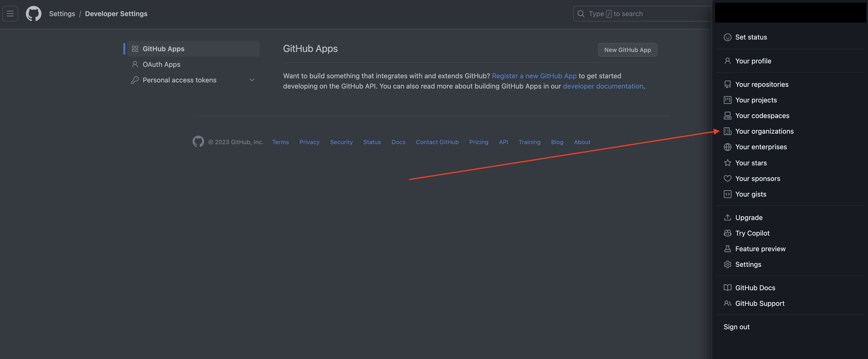This screenshot has height=359, width=868.
Task: Focus the Type / to search field
Action: pos(640,14)
